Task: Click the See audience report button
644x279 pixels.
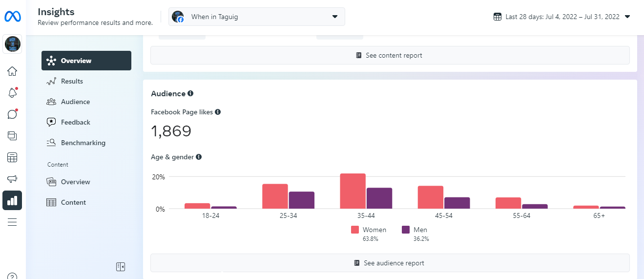Action: click(390, 263)
